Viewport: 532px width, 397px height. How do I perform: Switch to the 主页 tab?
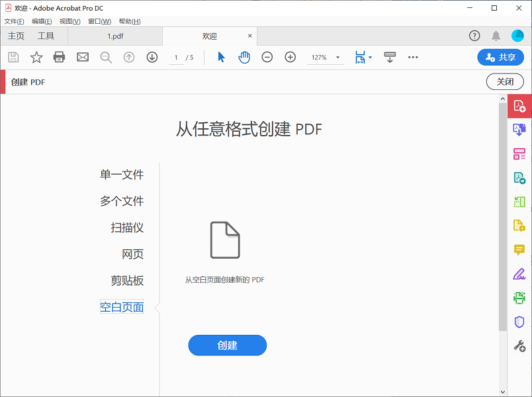(16, 36)
